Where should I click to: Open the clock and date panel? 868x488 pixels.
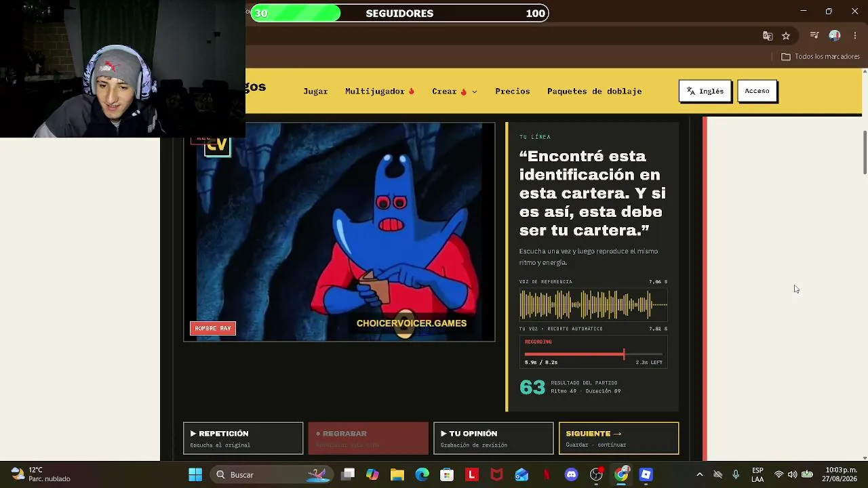841,474
